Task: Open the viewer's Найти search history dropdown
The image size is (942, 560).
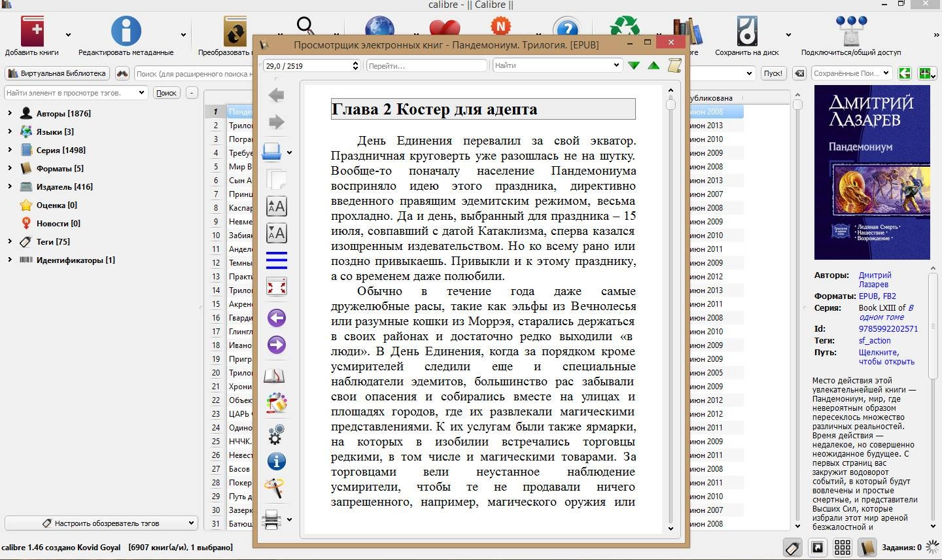Action: point(616,65)
